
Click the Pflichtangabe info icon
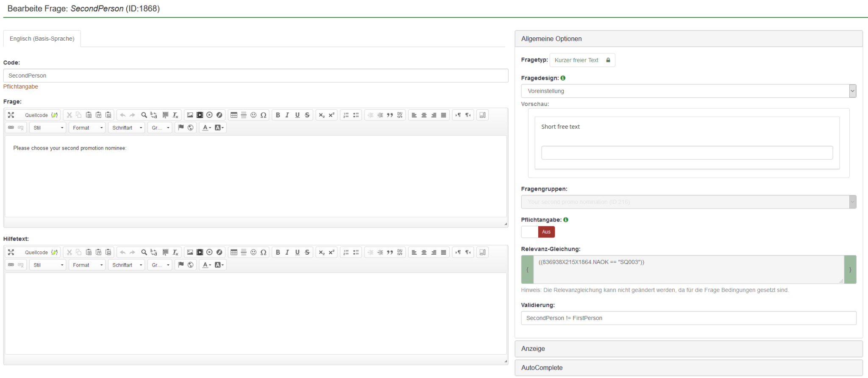566,220
